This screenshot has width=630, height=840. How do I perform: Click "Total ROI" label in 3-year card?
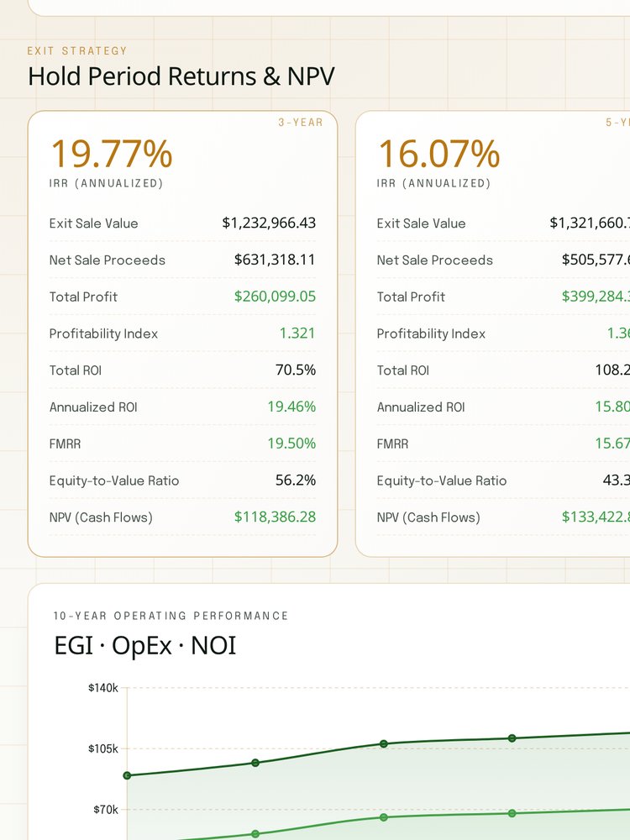click(75, 370)
